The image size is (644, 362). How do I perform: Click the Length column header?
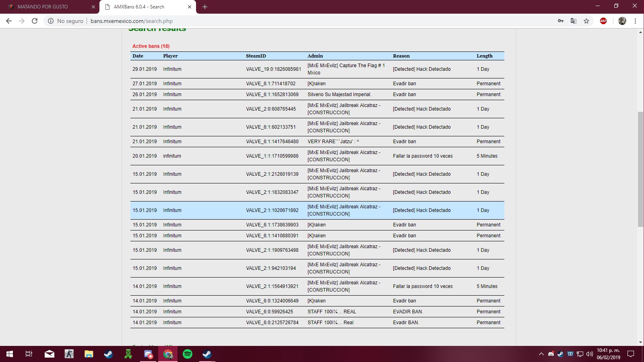click(x=485, y=56)
